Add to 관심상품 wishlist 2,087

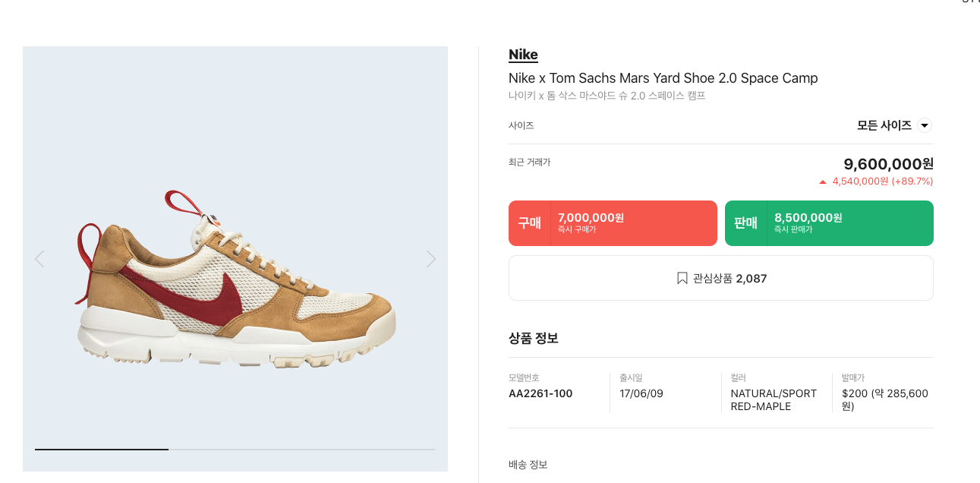pos(721,278)
